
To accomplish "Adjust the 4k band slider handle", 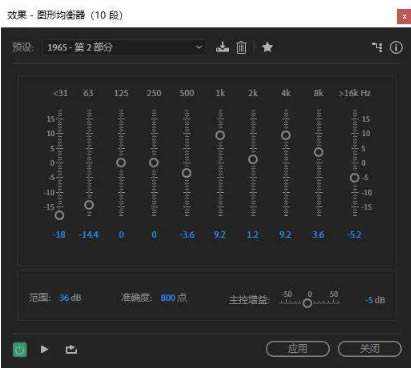I will coord(285,135).
